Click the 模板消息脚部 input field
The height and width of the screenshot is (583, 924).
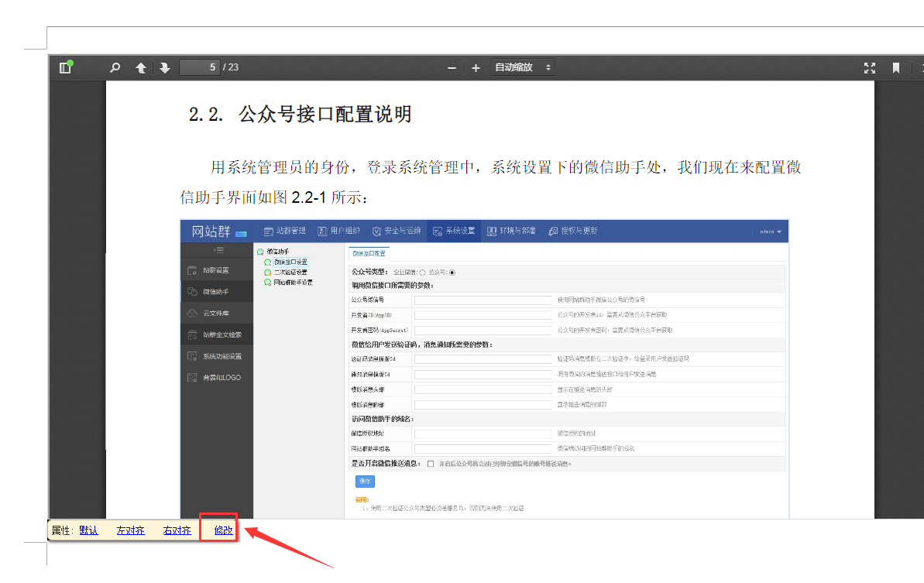[x=483, y=405]
